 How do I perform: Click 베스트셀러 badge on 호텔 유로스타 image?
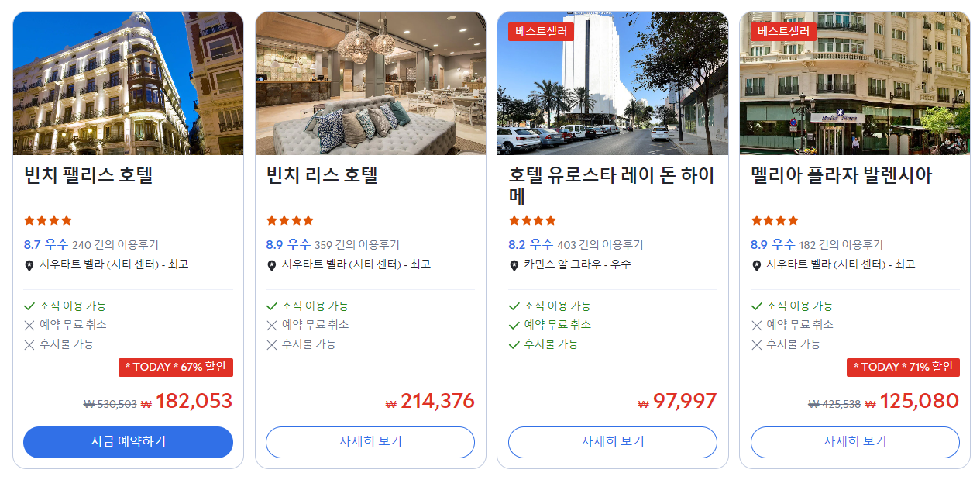click(x=541, y=32)
